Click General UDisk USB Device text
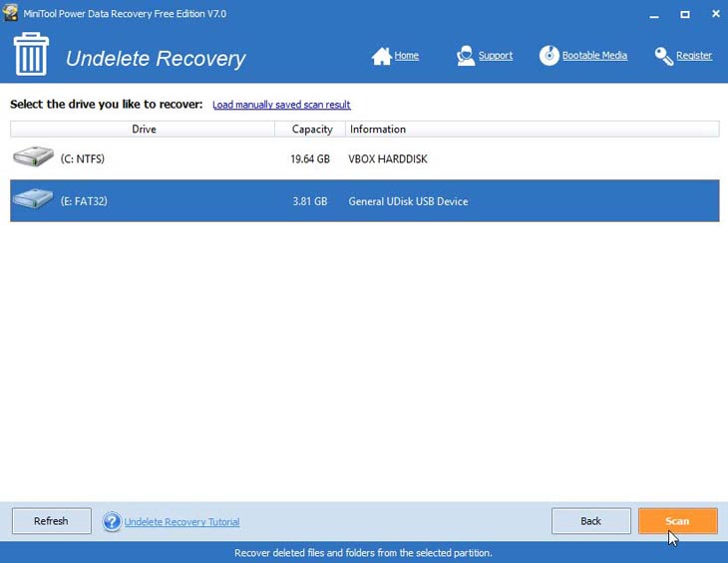The image size is (728, 563). click(408, 201)
